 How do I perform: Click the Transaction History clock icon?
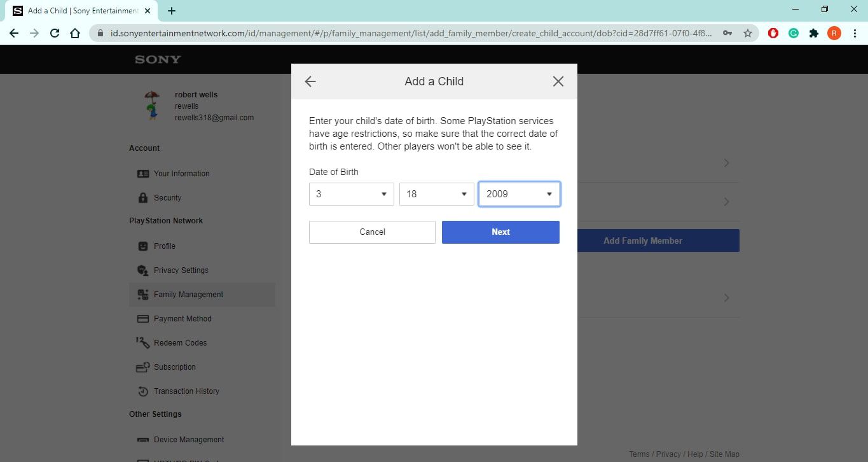(143, 391)
